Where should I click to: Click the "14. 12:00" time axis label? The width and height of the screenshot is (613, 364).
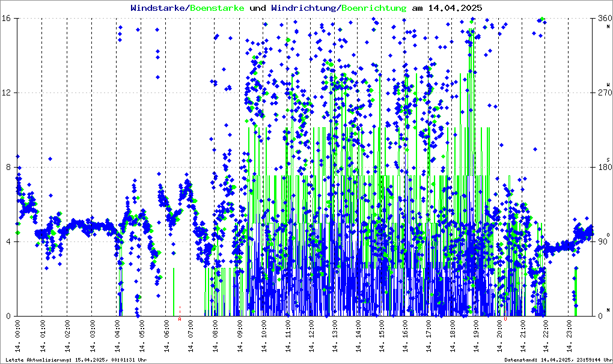(x=311, y=336)
